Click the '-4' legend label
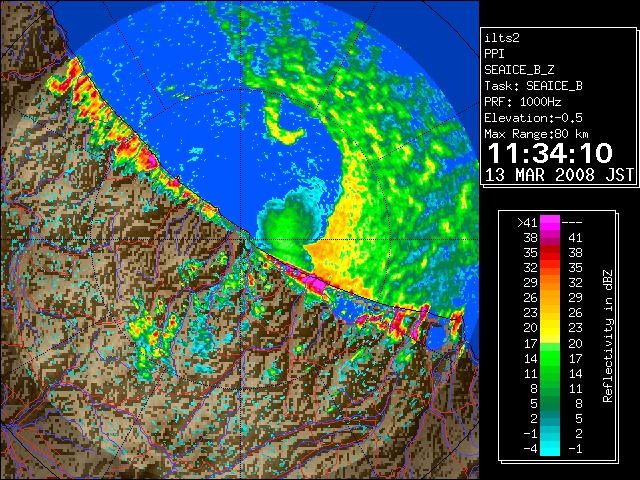Image resolution: width=640 pixels, height=480 pixels. tap(531, 448)
